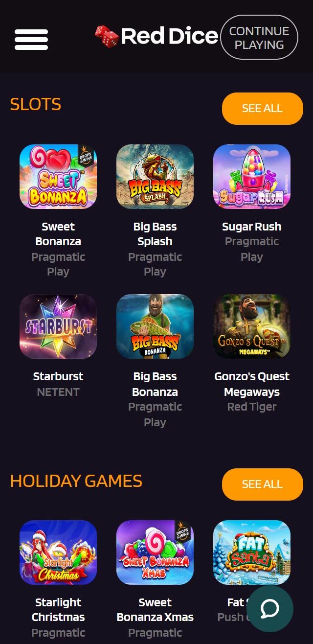Click the Gonzo's Quest Megaways title
This screenshot has height=644, width=313.
click(x=252, y=384)
